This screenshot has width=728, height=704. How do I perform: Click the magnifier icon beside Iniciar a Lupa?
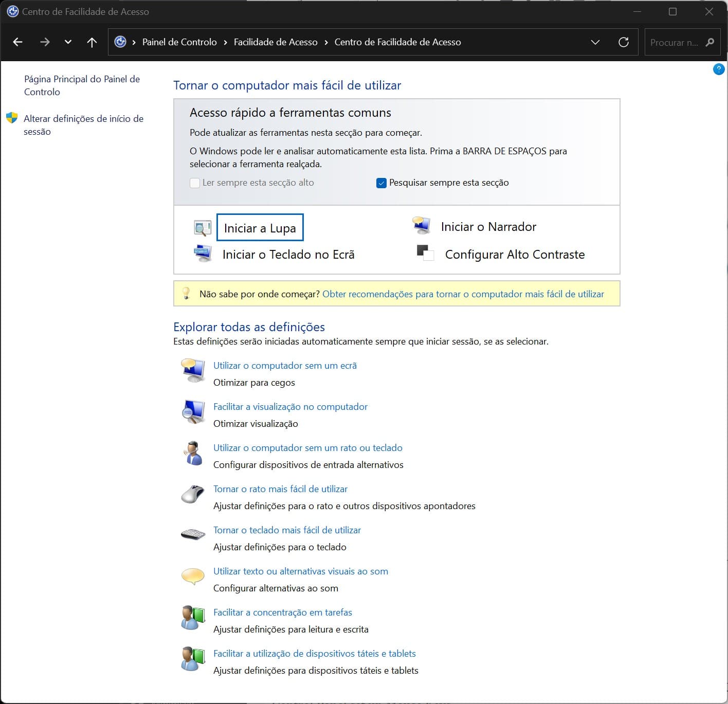[x=203, y=227]
